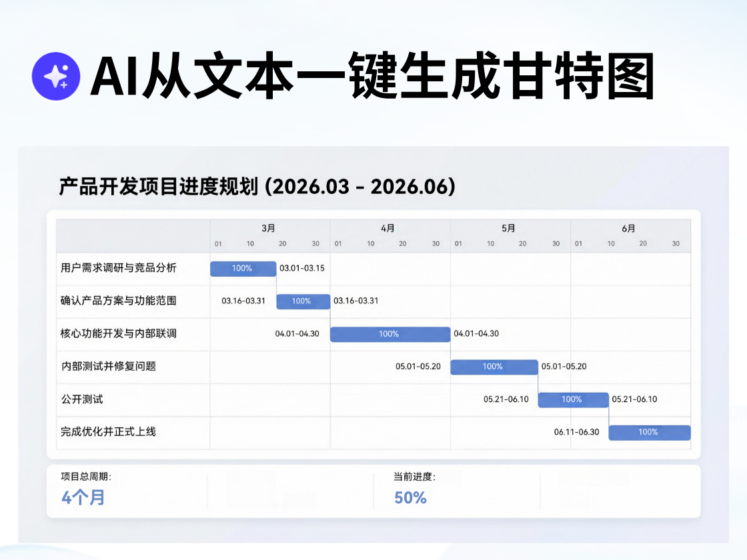Click the Gantt bar for 确认产品方案与功能范围
This screenshot has width=747, height=560.
[x=302, y=301]
